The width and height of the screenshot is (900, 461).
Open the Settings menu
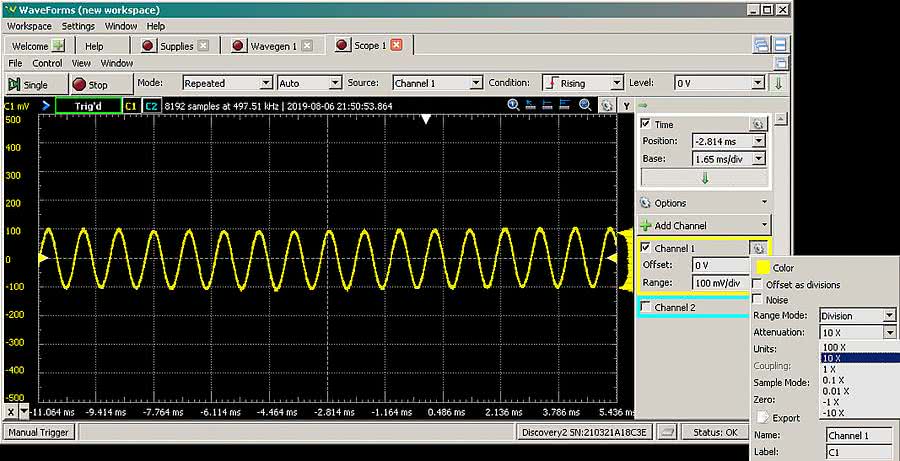pyautogui.click(x=78, y=26)
